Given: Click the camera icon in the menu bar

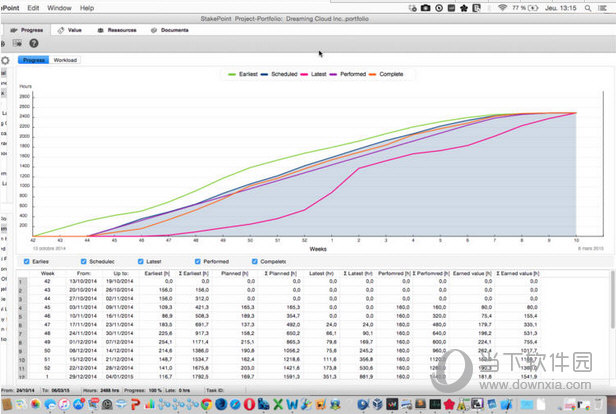Looking at the screenshot, I should [x=425, y=8].
